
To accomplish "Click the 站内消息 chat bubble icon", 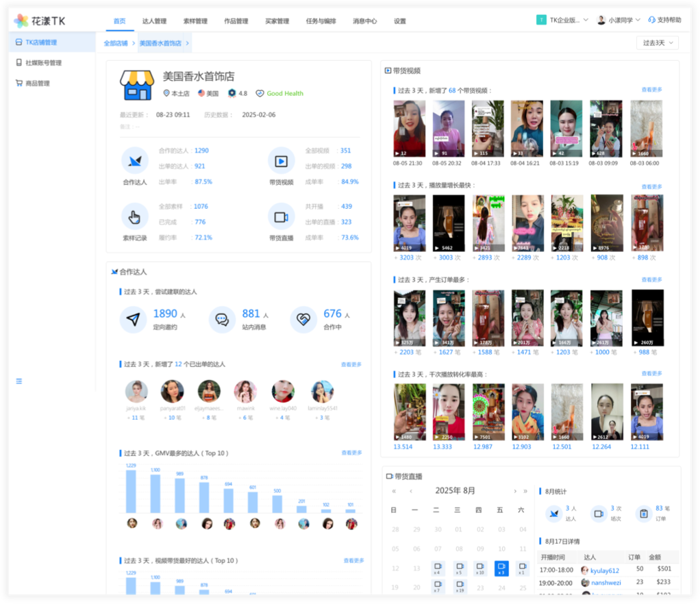I will [222, 320].
